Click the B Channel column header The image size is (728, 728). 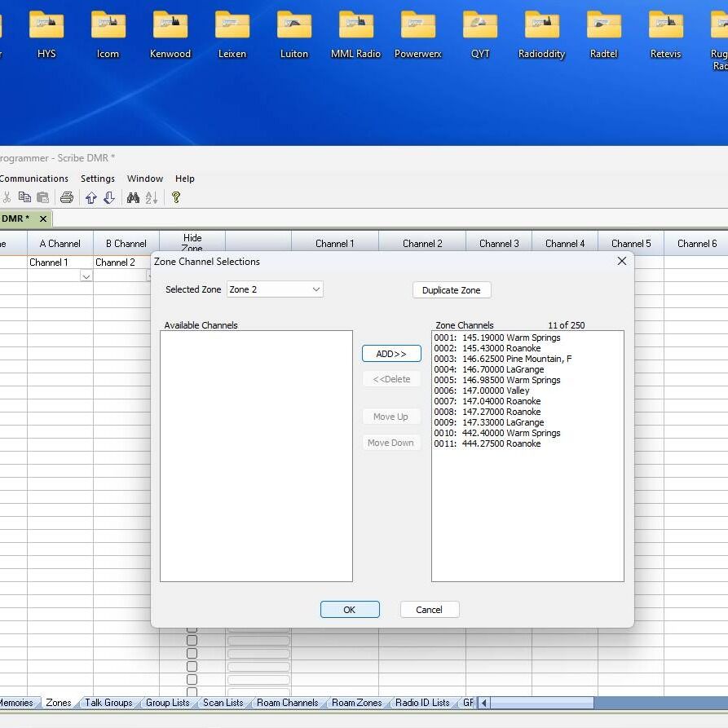(126, 243)
